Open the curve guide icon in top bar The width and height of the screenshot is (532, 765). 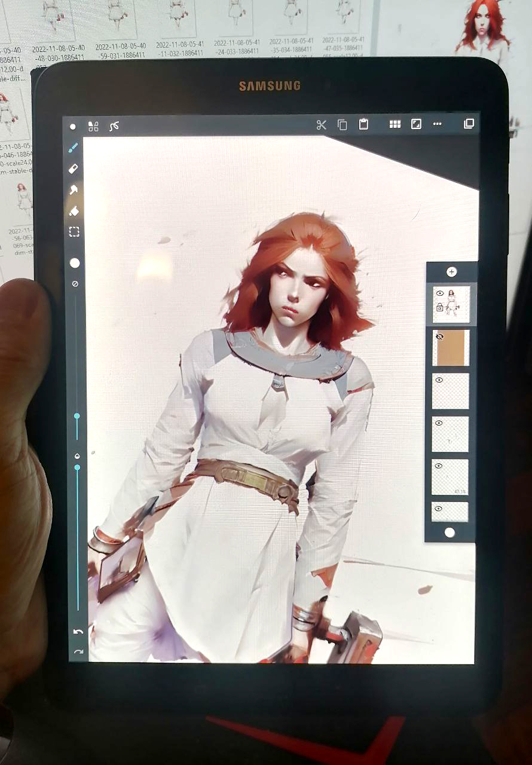click(x=114, y=126)
